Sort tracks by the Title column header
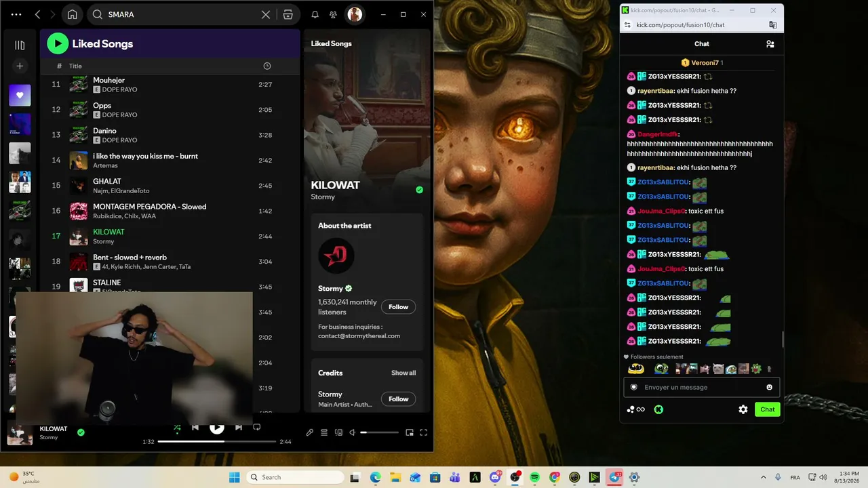The width and height of the screenshot is (868, 488). tap(75, 66)
